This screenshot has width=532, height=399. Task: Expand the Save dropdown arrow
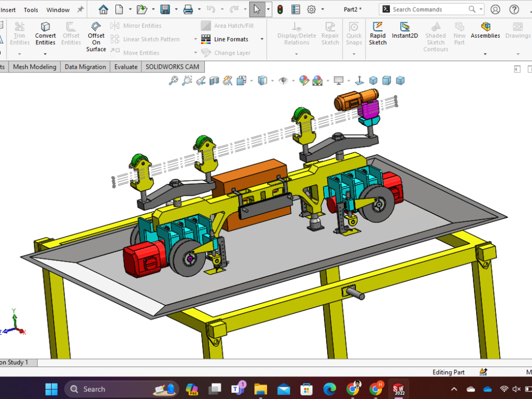176,10
